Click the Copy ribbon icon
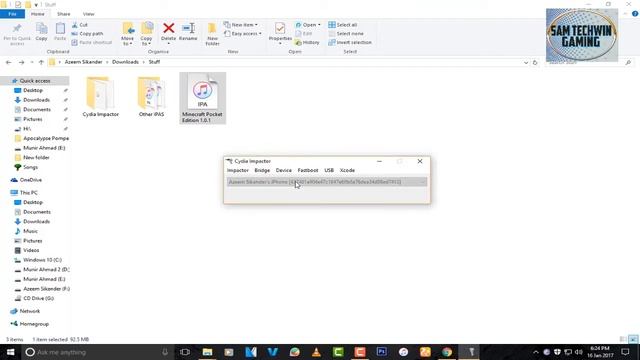Screen dimensions: 640x360 pyautogui.click(x=41, y=32)
